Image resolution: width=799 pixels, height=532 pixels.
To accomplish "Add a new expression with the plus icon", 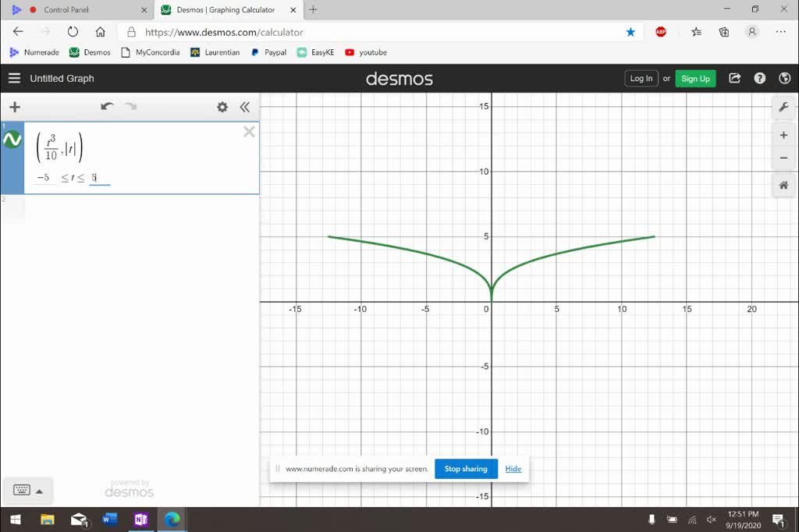I will (15, 107).
